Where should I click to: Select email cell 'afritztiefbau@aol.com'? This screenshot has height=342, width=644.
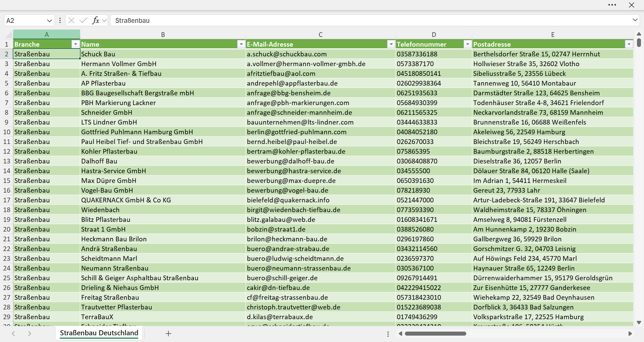321,74
